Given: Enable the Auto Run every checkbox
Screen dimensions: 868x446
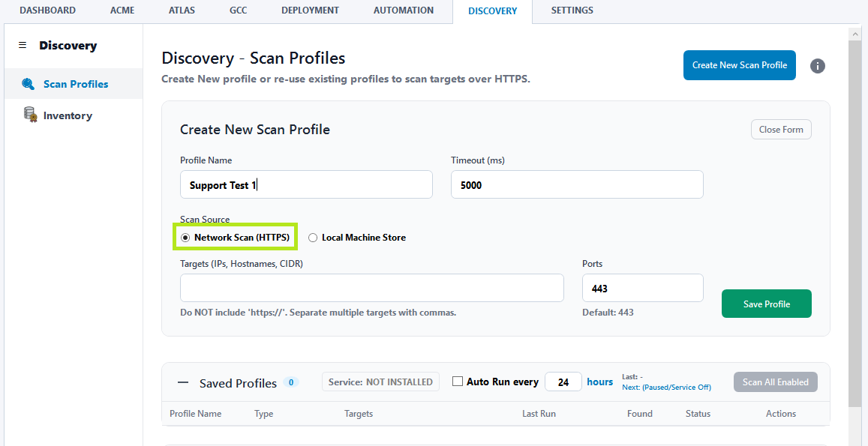Looking at the screenshot, I should coord(457,382).
